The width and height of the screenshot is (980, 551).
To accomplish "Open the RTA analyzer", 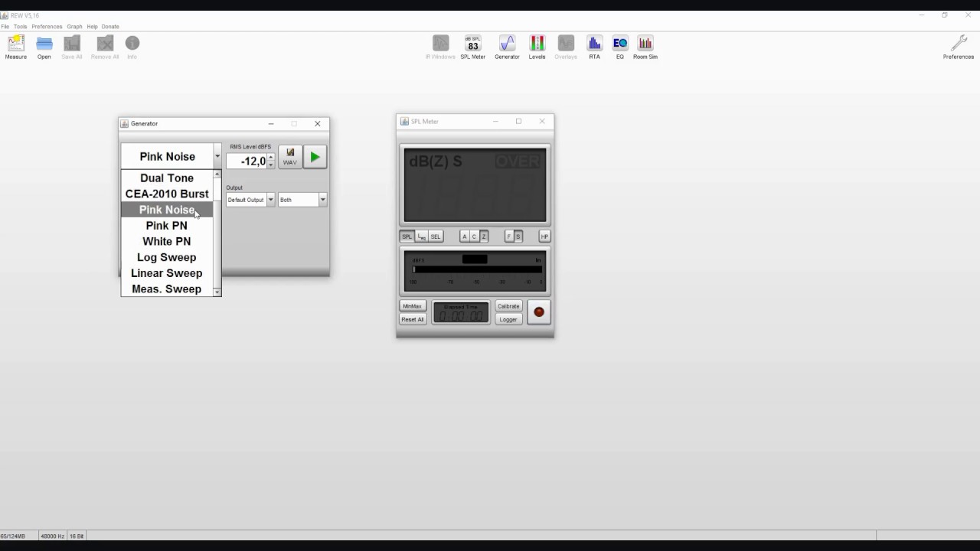I will 594,47.
